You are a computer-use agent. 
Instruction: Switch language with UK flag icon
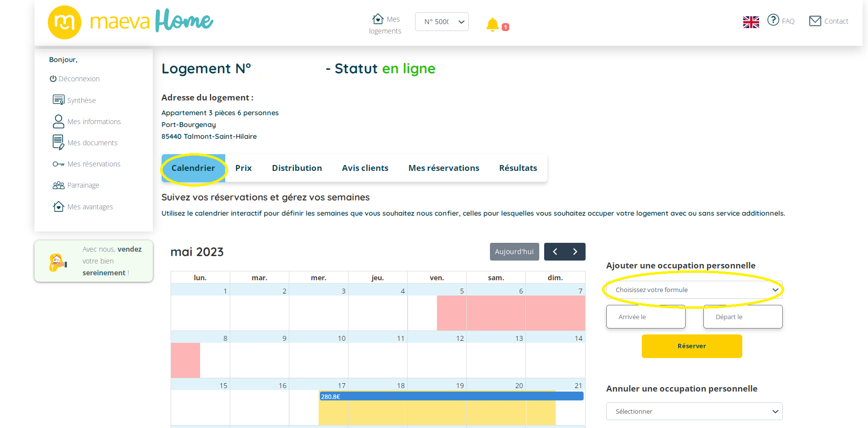click(751, 22)
